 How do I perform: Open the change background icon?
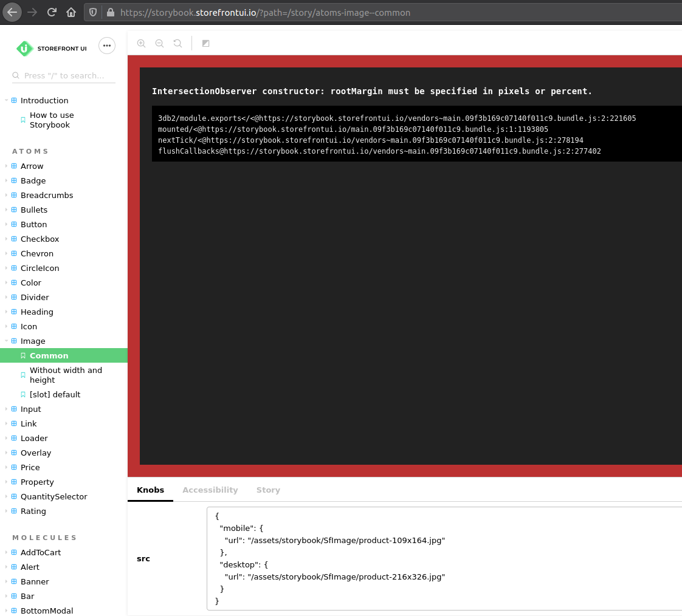205,43
